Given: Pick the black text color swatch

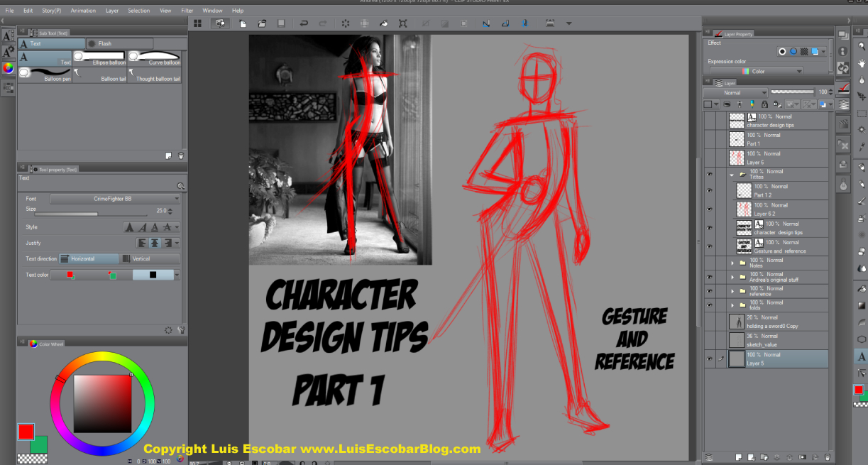Looking at the screenshot, I should click(153, 275).
